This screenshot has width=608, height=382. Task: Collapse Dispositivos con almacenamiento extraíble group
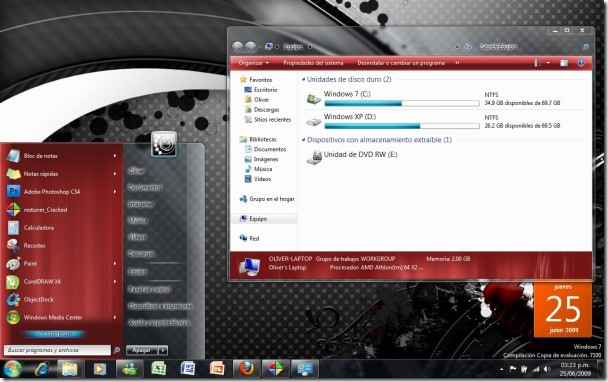(303, 140)
